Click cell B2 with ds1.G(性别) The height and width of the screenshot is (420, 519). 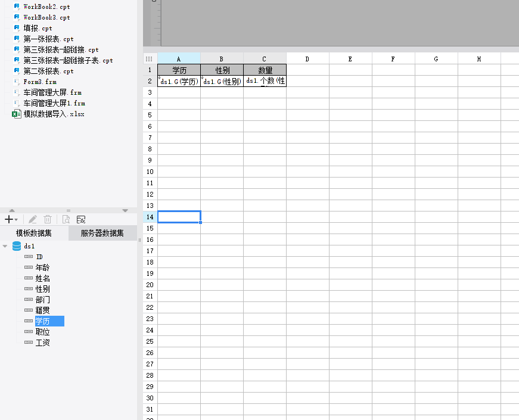coord(222,81)
